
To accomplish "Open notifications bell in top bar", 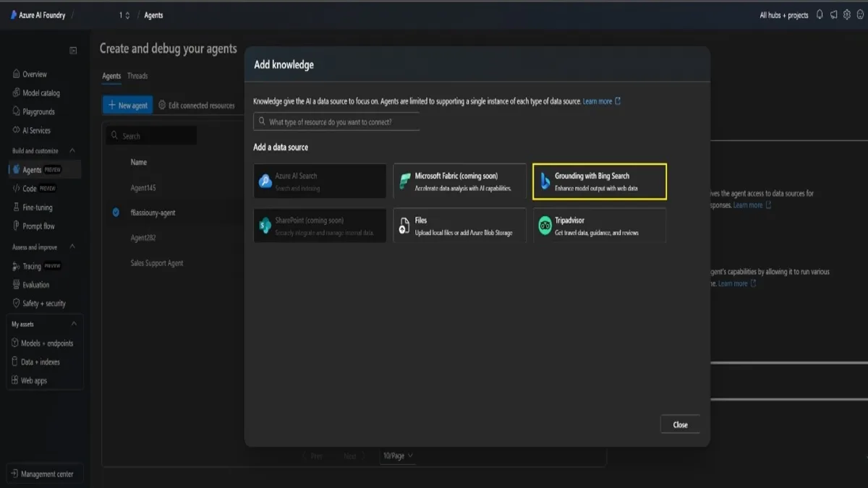I will coord(820,15).
